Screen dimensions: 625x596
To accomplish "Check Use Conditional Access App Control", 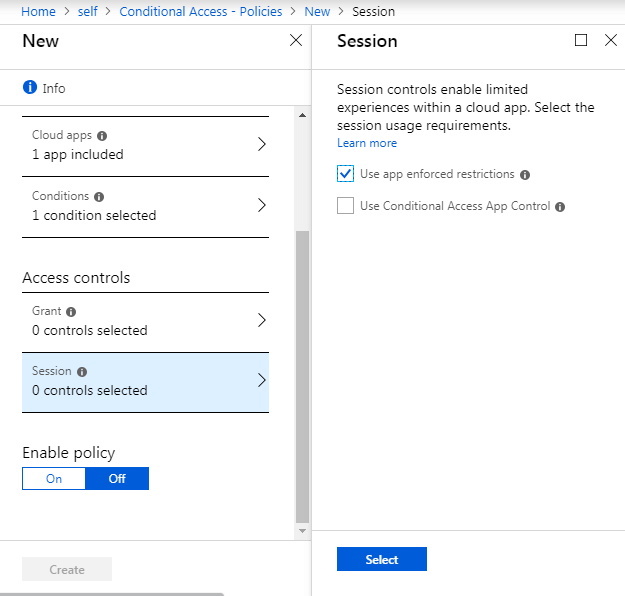I will coord(346,206).
